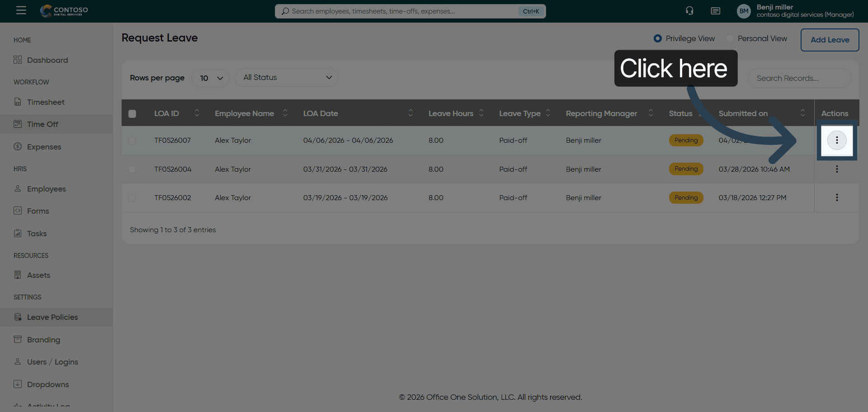The image size is (868, 412).
Task: Open the All Status filter dropdown
Action: click(287, 78)
